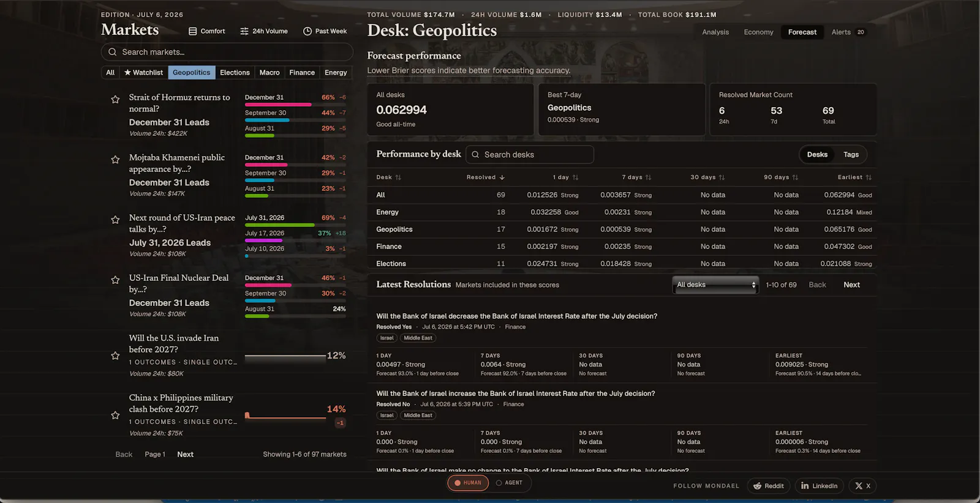980x503 pixels.
Task: Go to Next page of Latest Resolutions
Action: tap(851, 285)
